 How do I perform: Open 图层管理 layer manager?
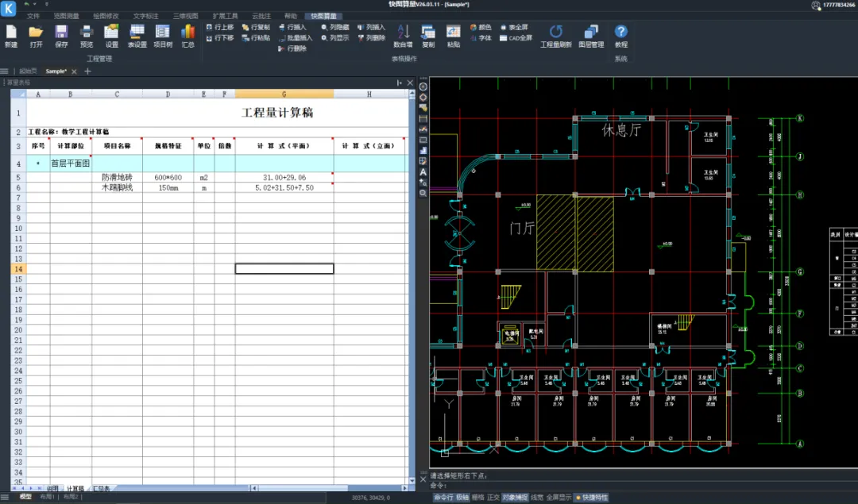591,36
